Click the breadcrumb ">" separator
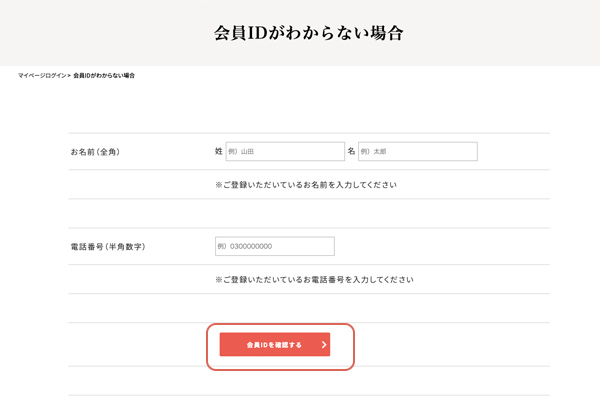 69,76
